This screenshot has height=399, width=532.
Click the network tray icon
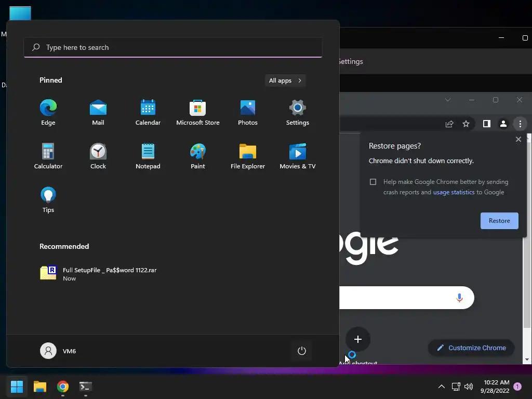[456, 387]
